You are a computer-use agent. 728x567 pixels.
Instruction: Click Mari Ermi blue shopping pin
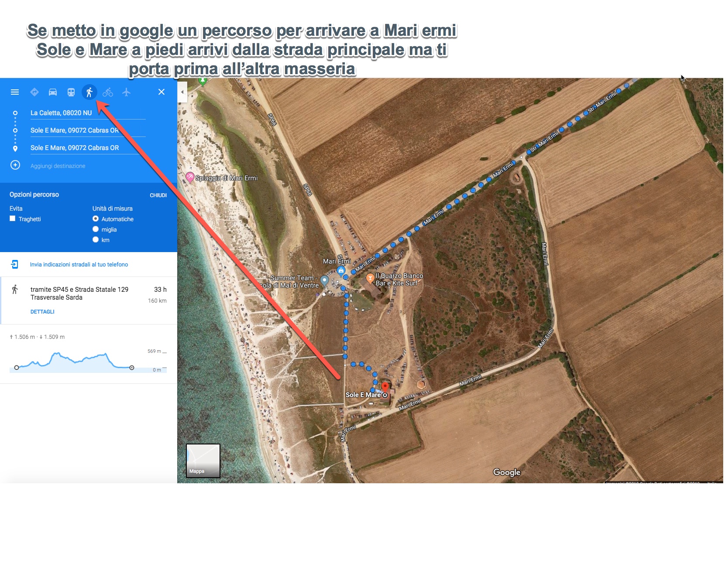point(341,271)
